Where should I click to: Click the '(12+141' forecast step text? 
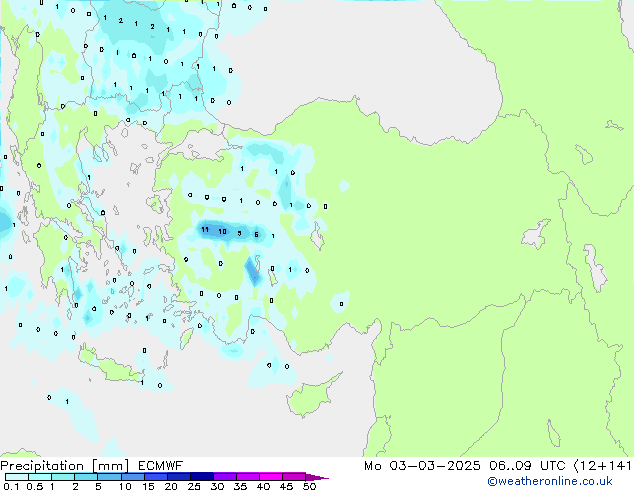(602, 466)
